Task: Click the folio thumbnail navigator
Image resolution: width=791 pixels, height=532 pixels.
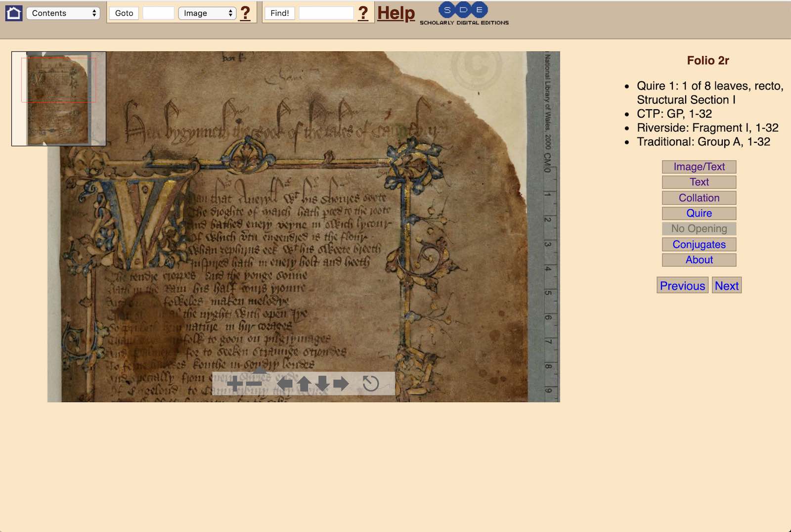Action: tap(59, 99)
